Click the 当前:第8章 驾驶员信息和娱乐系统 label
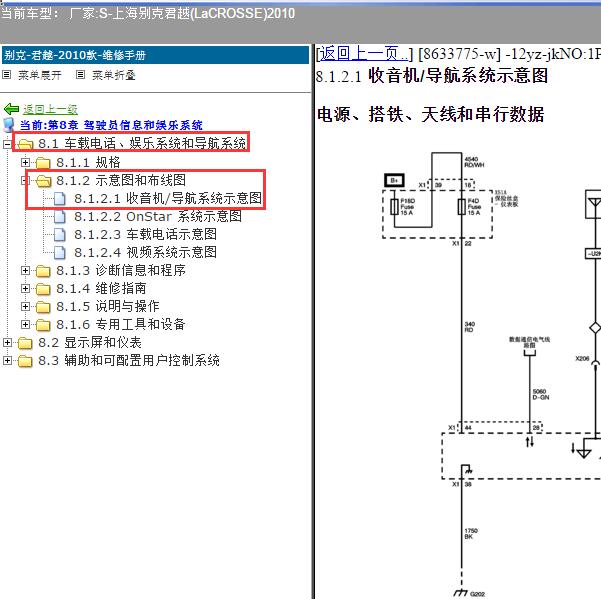The image size is (601, 599). pos(111,125)
